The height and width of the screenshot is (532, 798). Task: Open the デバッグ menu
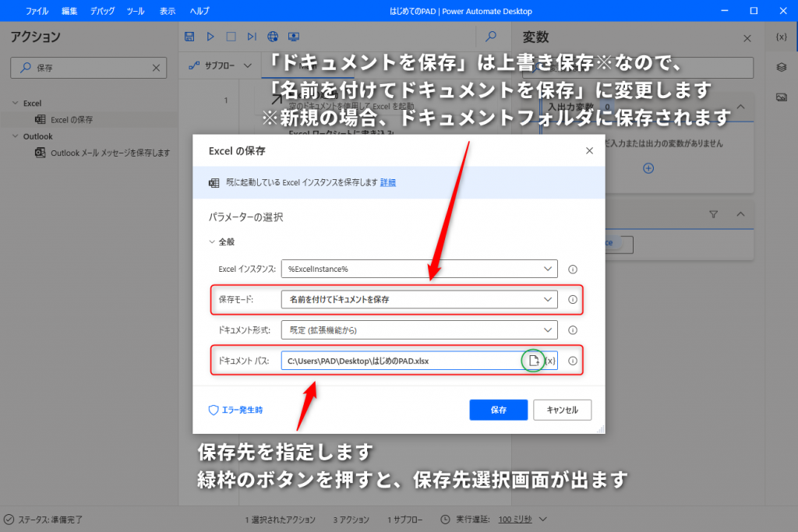[x=102, y=11]
